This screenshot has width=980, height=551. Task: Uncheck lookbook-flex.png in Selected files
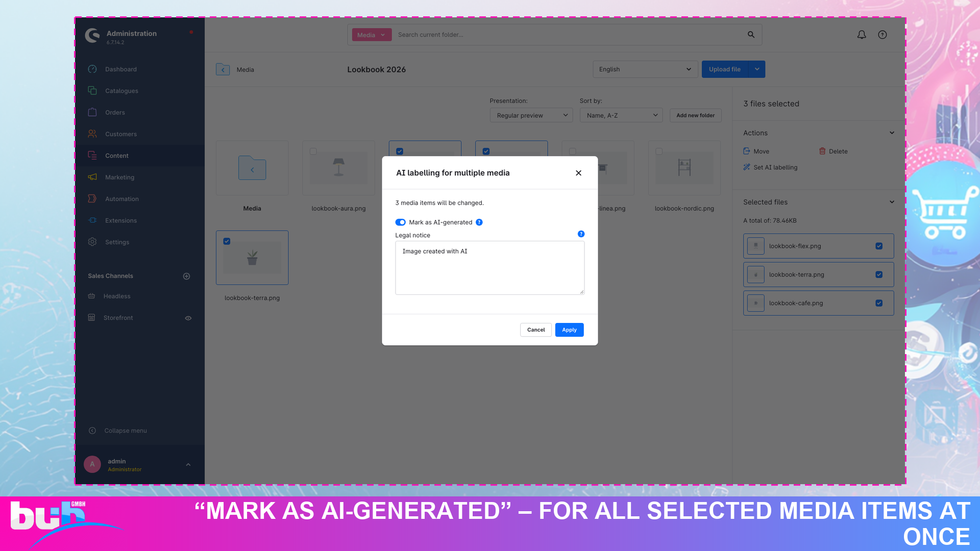coord(879,246)
